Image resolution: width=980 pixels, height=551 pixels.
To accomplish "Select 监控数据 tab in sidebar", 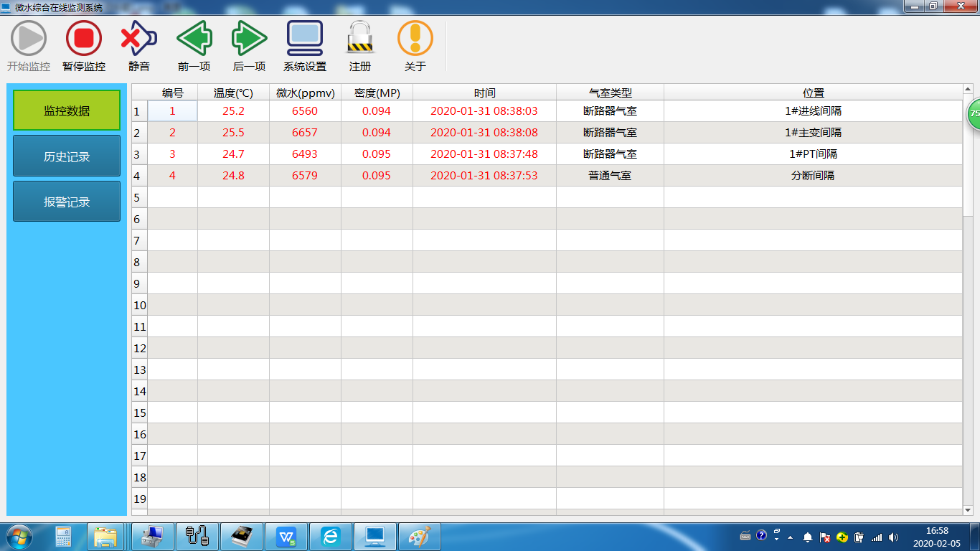I will pos(67,110).
